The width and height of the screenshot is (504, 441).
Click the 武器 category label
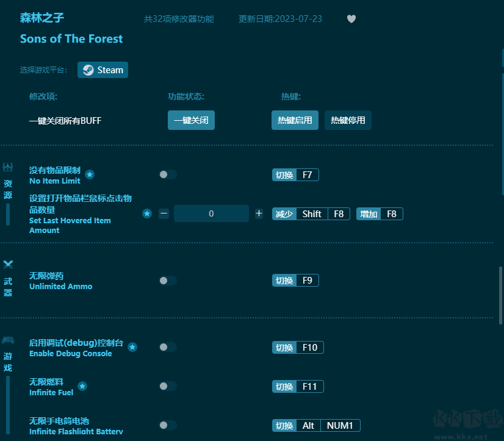pos(8,287)
